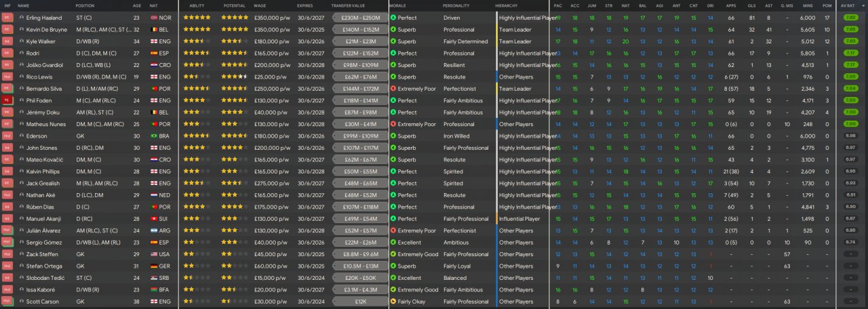Click the HoI badge beside Ederson
868x309 pixels.
pyautogui.click(x=7, y=136)
